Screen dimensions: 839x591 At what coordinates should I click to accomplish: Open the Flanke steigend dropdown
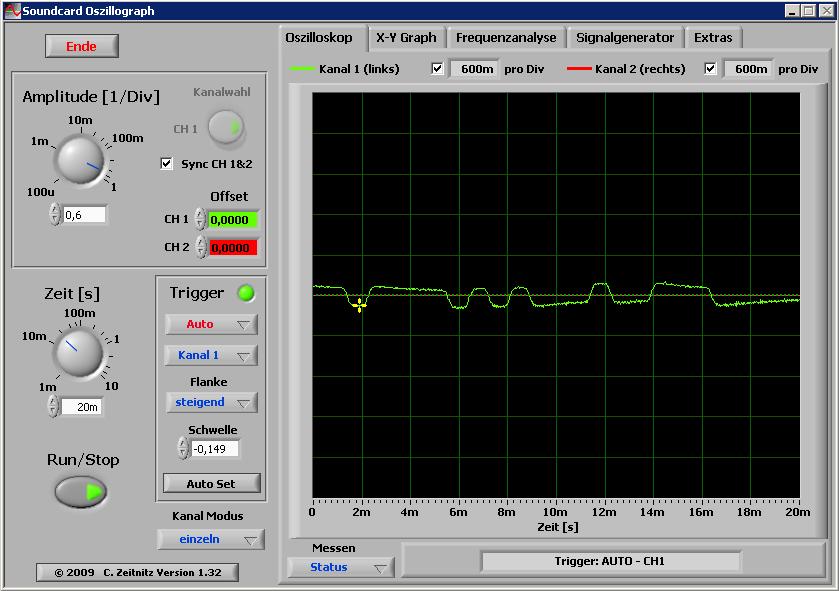(x=211, y=402)
